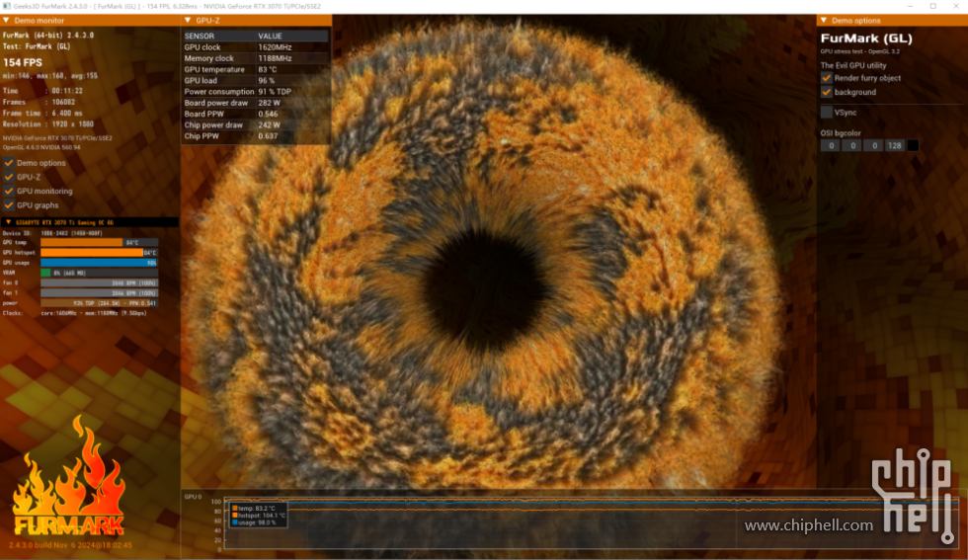Screen dimensions: 968x560
Task: Click the usage legend blue square in graph
Action: 235,522
